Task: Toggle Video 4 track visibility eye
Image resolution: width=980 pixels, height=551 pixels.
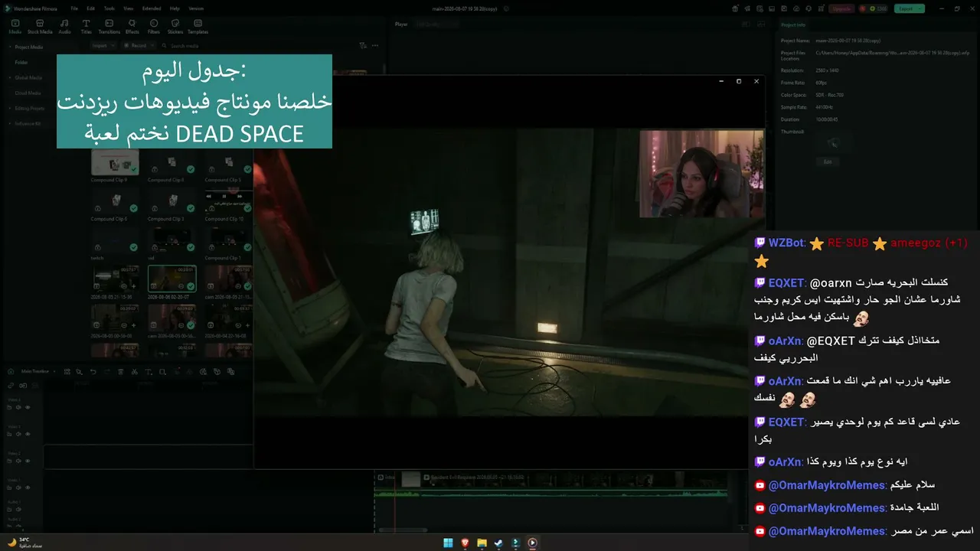Action: pyautogui.click(x=28, y=407)
